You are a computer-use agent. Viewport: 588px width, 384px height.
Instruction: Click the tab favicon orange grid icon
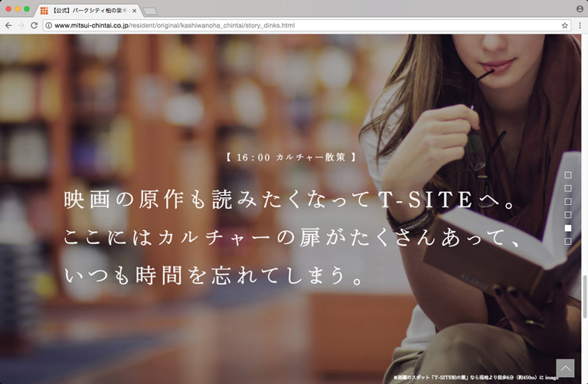click(x=44, y=11)
